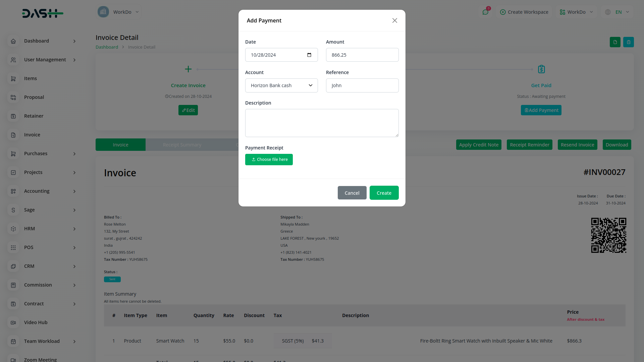This screenshot has height=362, width=644.
Task: Click into the Amount input field
Action: coord(362,55)
